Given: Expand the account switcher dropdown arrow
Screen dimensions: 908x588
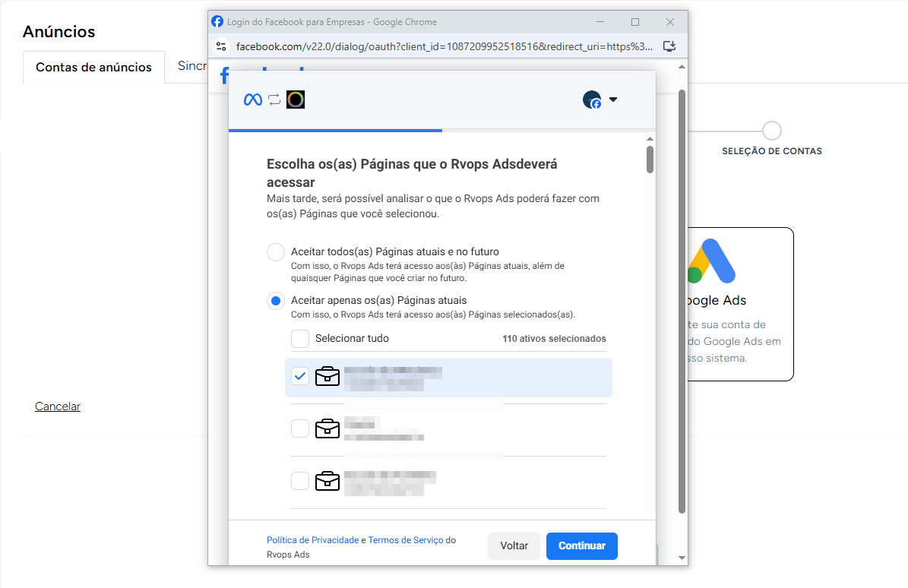Looking at the screenshot, I should (613, 100).
